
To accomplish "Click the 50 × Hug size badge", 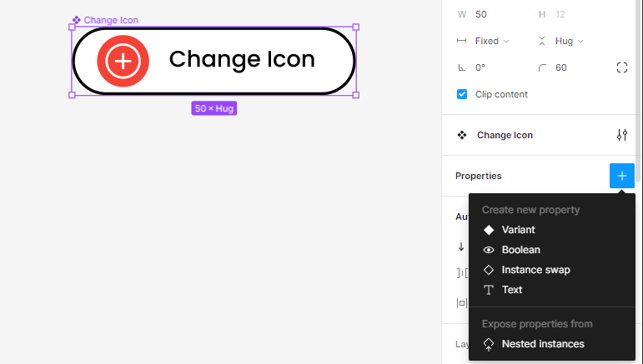I will tap(213, 108).
